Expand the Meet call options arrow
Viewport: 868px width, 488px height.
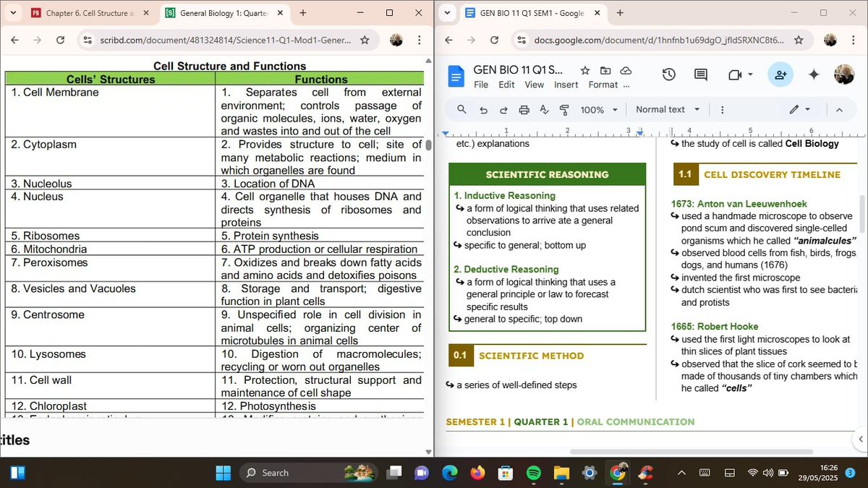click(x=750, y=74)
